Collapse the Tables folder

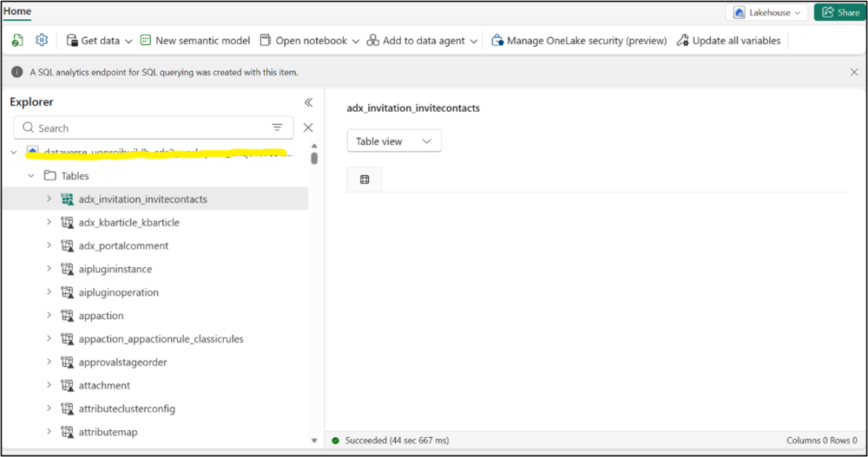click(32, 176)
